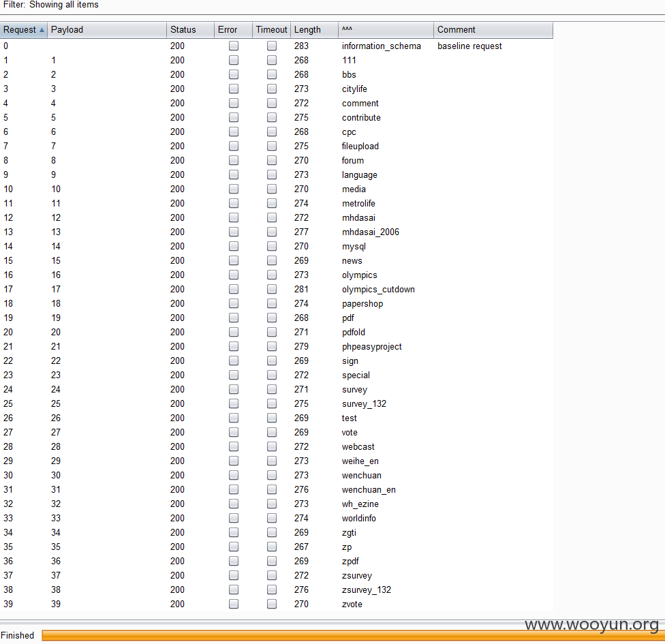Toggle Timeout checkbox in the citylife row
665x644 pixels.
[x=272, y=89]
